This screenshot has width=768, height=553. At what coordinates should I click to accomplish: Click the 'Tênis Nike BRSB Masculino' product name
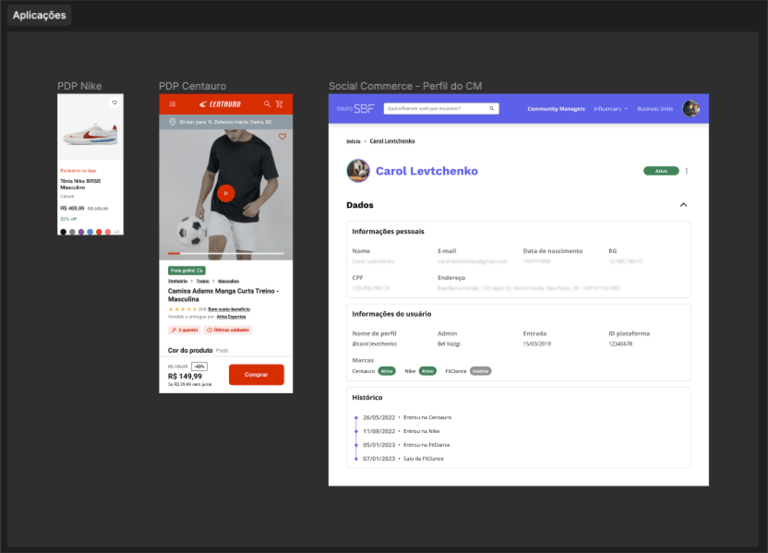(x=80, y=184)
